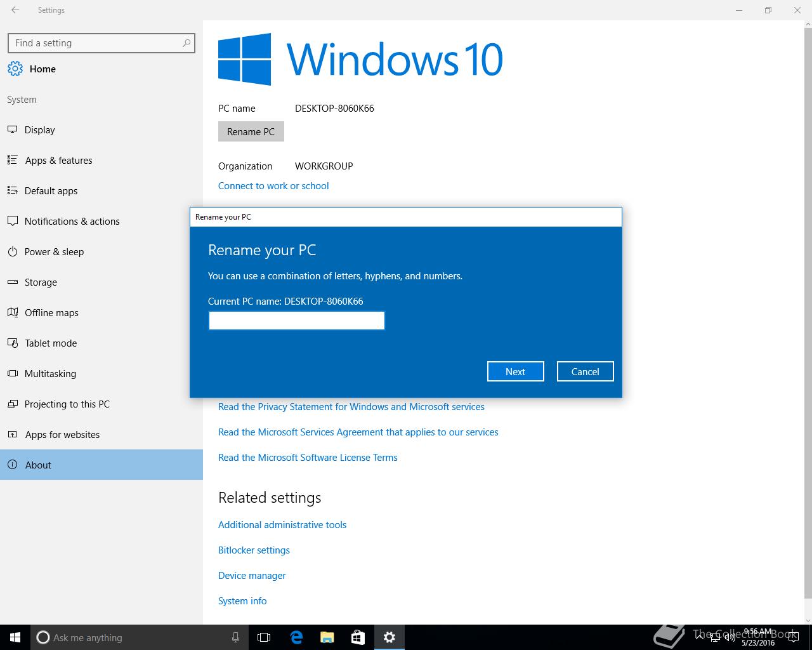Viewport: 812px width, 650px height.
Task: Open Additional administrative tools link
Action: point(282,524)
